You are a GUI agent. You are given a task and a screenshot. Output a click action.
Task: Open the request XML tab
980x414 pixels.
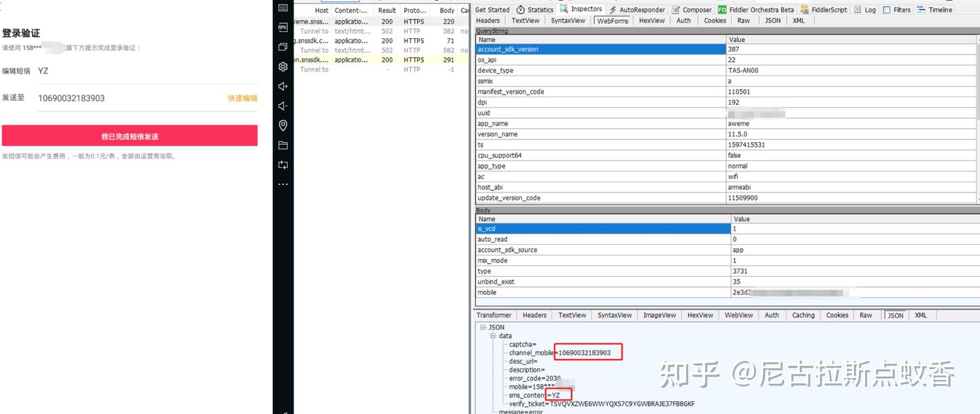[798, 20]
